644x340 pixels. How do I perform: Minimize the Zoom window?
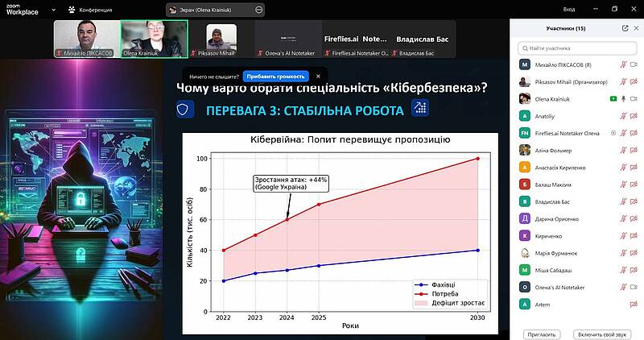596,9
